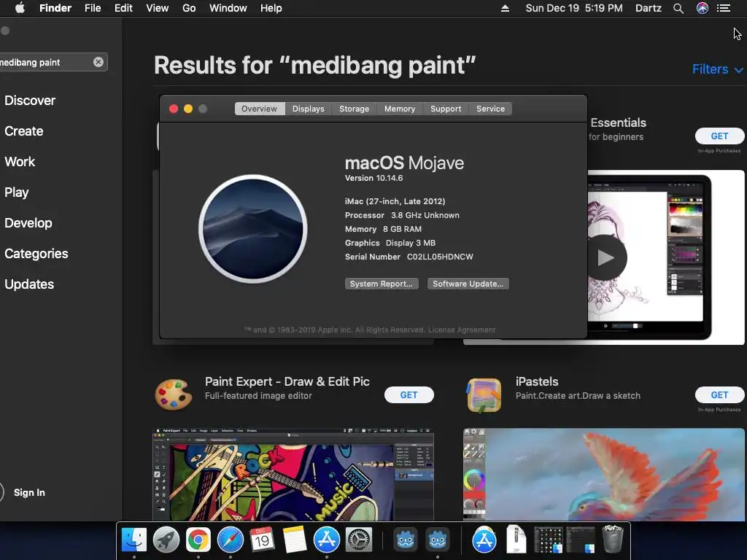747x560 pixels.
Task: Open the Create section in sidebar
Action: (24, 131)
